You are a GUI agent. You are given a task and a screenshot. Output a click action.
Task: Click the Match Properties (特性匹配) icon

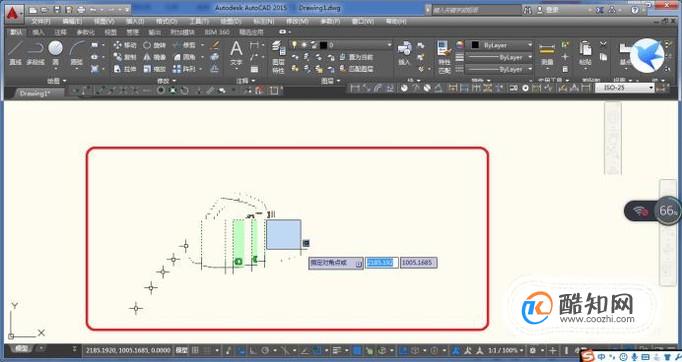click(x=444, y=57)
